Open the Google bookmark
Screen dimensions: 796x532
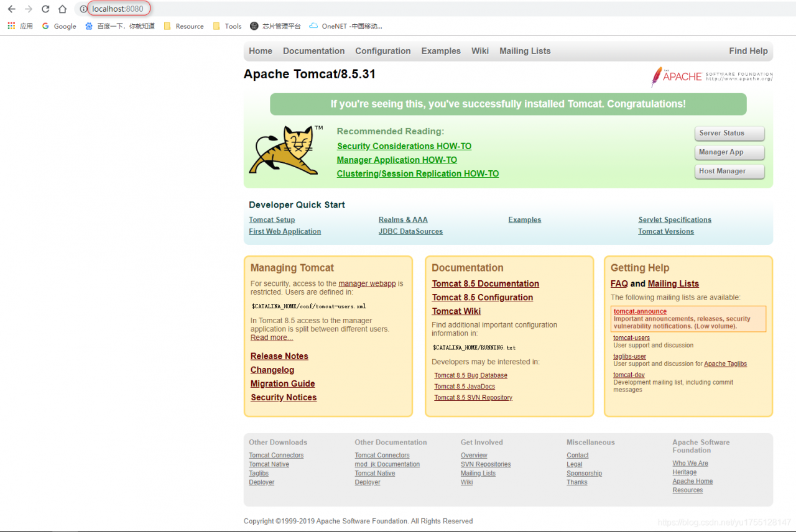click(59, 26)
